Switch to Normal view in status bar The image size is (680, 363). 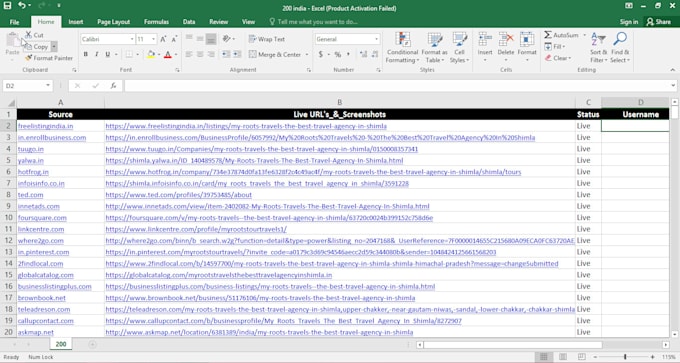543,357
